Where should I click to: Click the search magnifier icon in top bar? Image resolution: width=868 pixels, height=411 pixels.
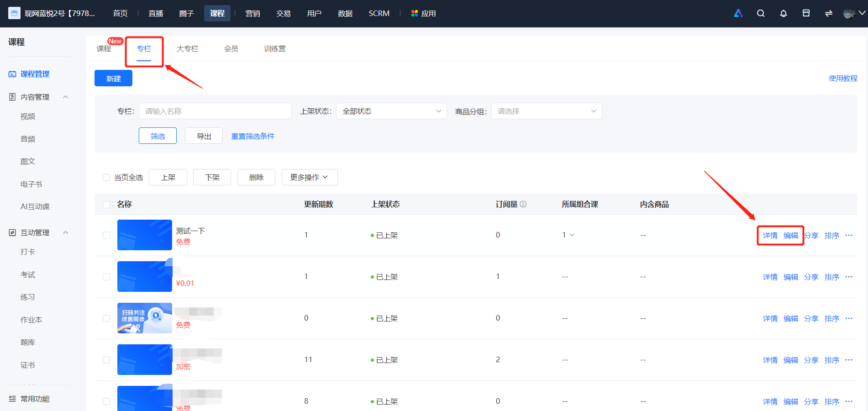[761, 13]
